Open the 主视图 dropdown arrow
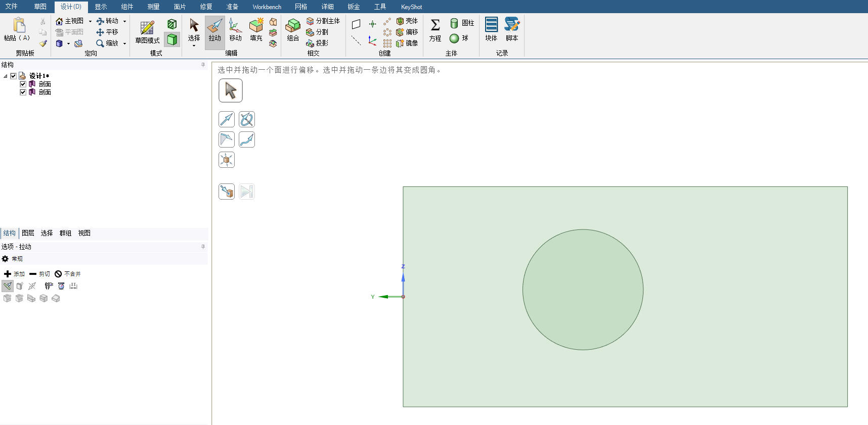The height and width of the screenshot is (425, 868). pyautogui.click(x=90, y=21)
